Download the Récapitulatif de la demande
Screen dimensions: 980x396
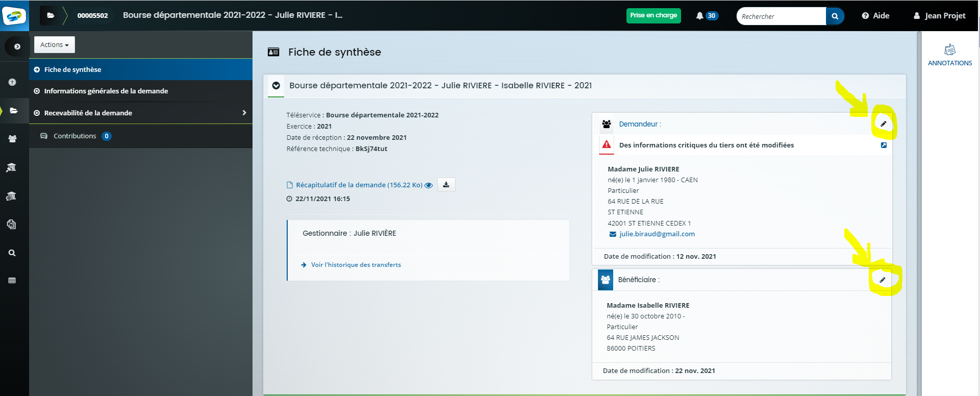446,185
